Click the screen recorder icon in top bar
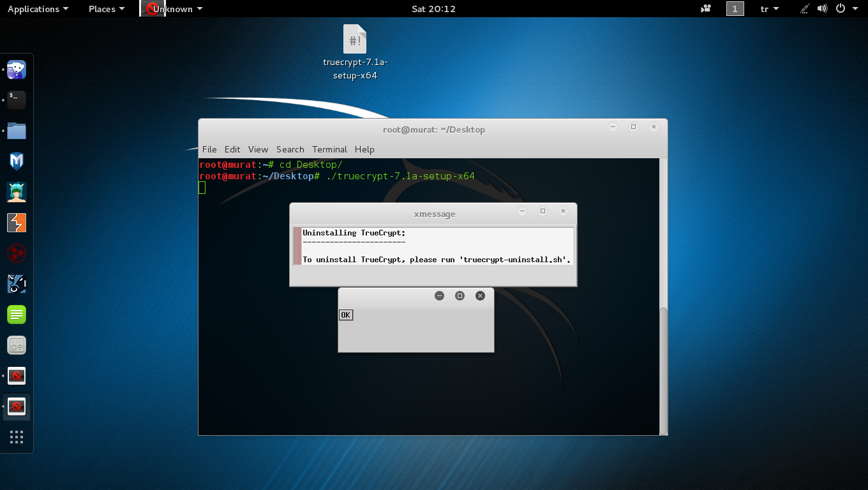This screenshot has height=490, width=868. (x=706, y=9)
